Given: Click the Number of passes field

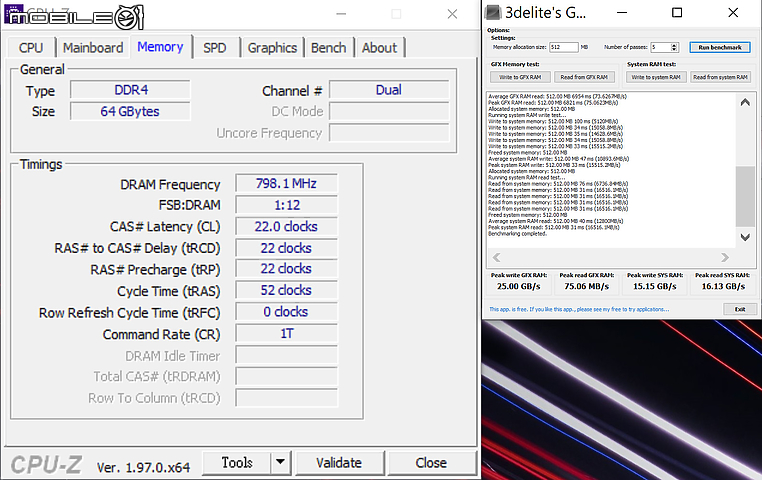Looking at the screenshot, I should [660, 47].
